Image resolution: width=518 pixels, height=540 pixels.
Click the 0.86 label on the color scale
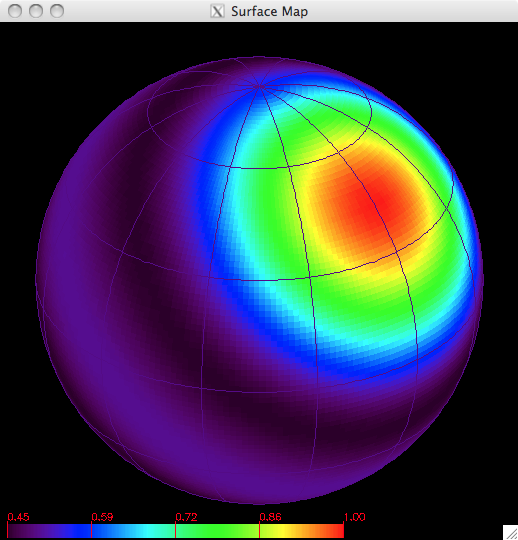pos(270,517)
